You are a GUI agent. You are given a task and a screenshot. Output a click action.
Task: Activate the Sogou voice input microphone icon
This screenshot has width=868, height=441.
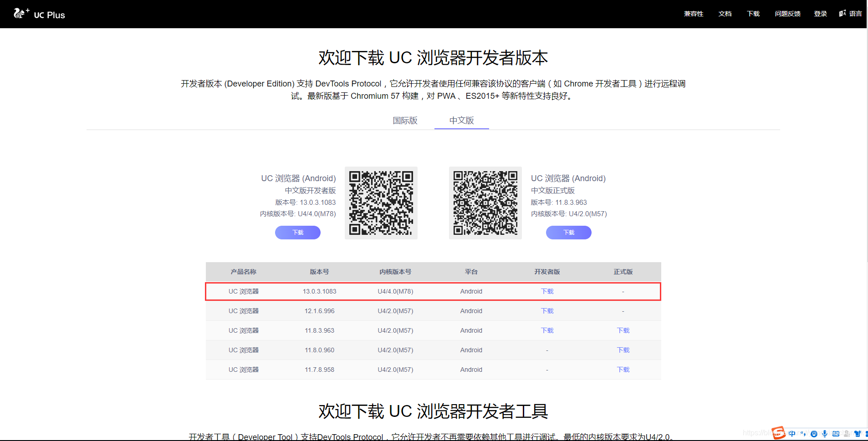825,433
